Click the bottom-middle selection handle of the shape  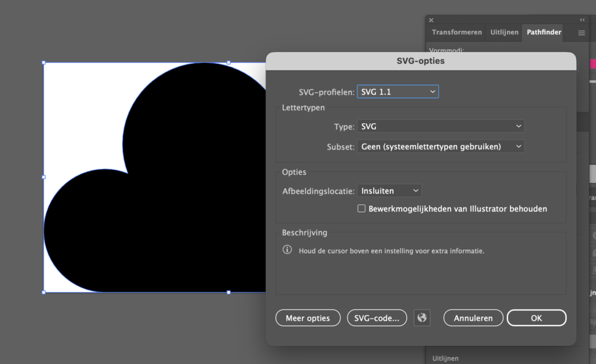[228, 292]
